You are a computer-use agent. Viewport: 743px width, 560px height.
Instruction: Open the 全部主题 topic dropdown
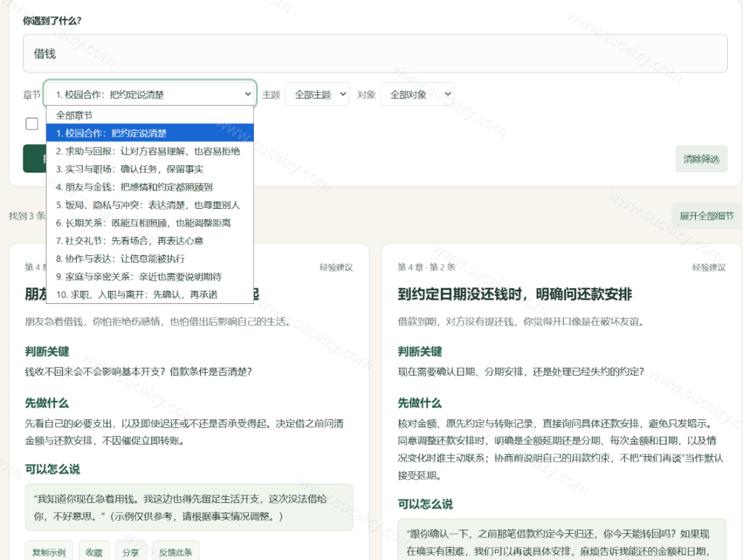click(x=317, y=95)
